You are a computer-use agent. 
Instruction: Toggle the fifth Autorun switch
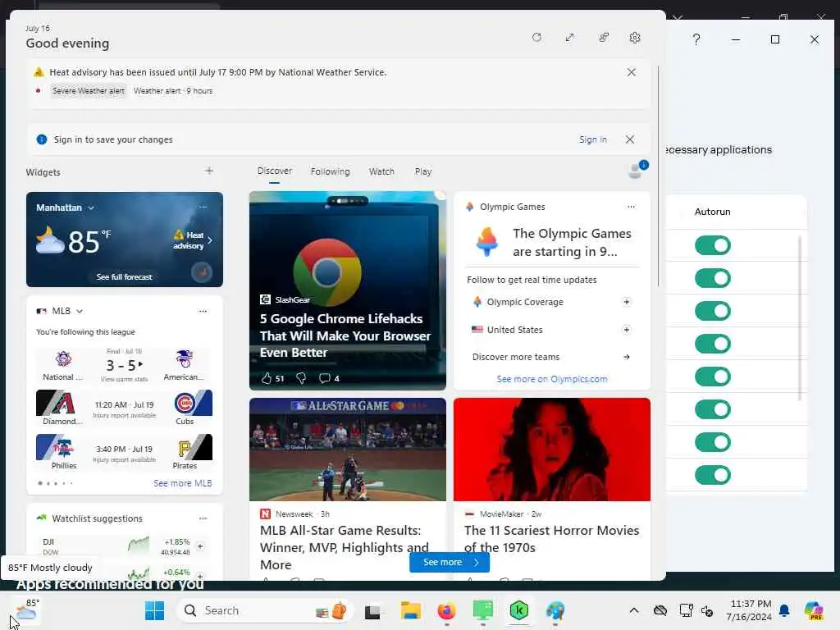(713, 377)
